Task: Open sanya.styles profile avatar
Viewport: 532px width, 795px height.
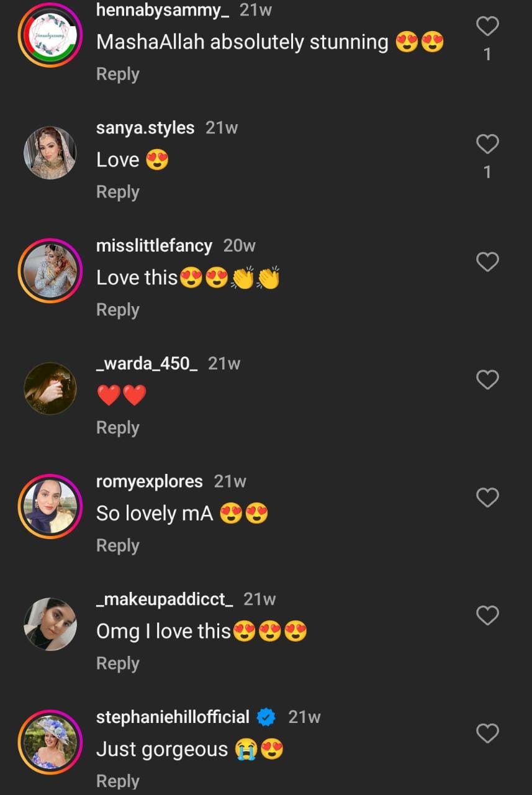Action: [x=50, y=153]
